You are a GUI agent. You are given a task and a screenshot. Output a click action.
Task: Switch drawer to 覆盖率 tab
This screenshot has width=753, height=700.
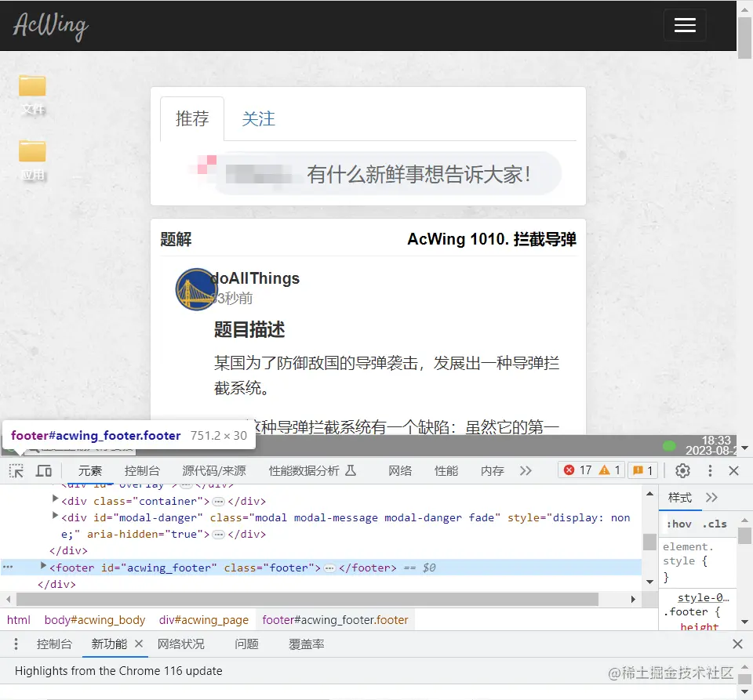coord(307,644)
